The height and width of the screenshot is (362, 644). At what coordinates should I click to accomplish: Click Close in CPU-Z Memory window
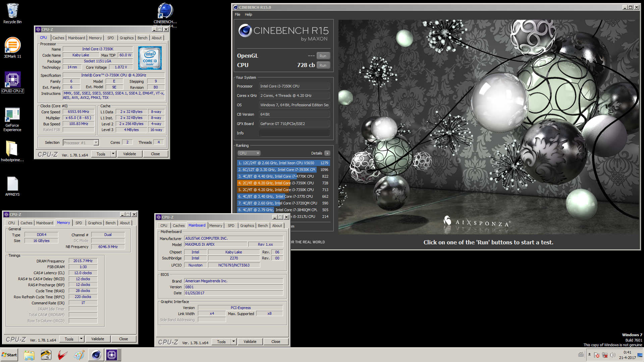click(x=123, y=339)
